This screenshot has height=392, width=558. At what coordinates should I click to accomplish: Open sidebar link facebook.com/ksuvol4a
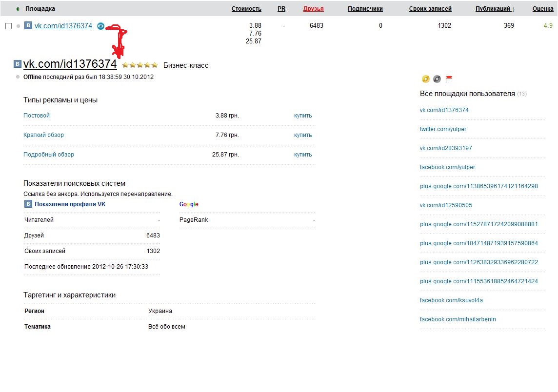[451, 300]
